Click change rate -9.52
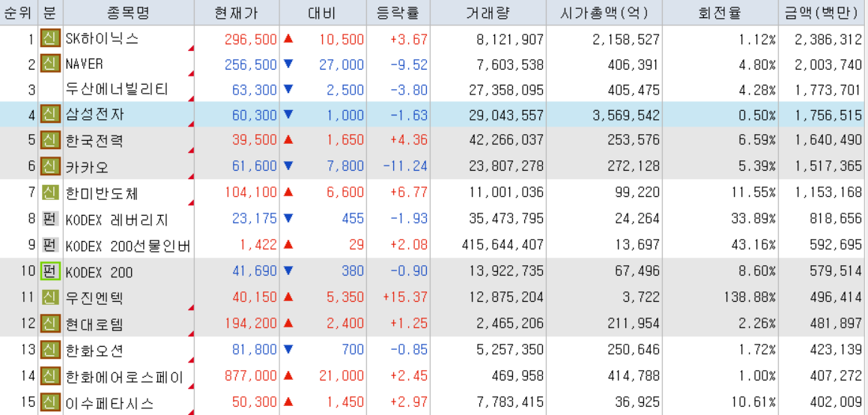 point(408,64)
